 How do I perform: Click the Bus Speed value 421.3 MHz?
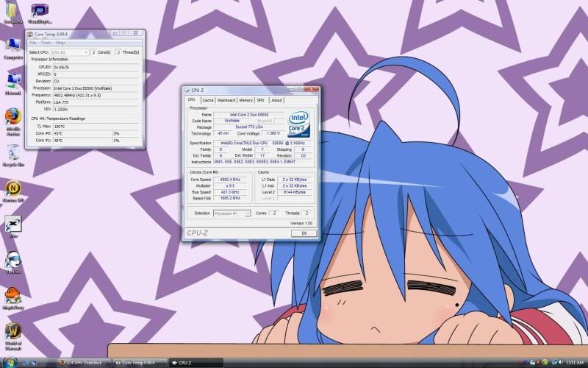231,192
